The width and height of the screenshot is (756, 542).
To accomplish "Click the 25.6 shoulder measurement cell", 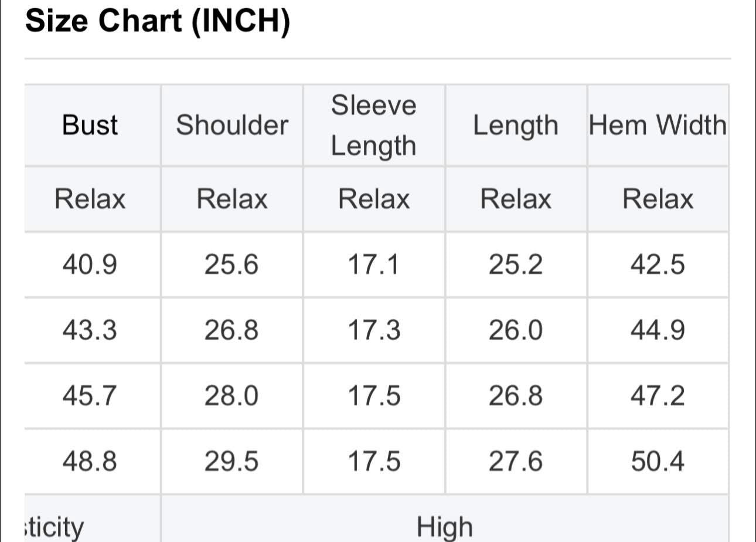I will point(231,265).
